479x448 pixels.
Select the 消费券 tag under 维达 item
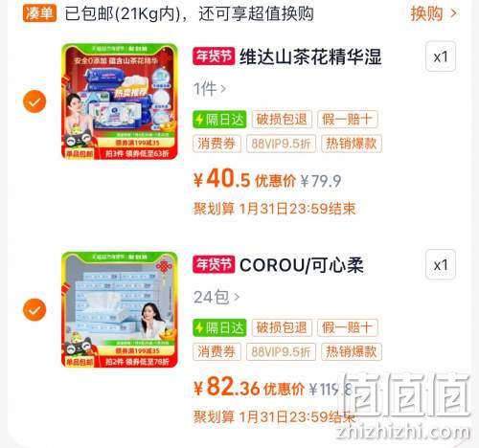(217, 144)
